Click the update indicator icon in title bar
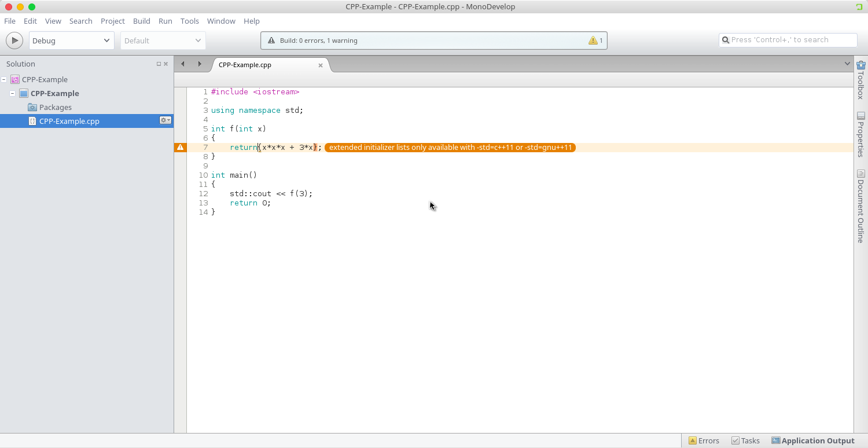 [x=859, y=7]
